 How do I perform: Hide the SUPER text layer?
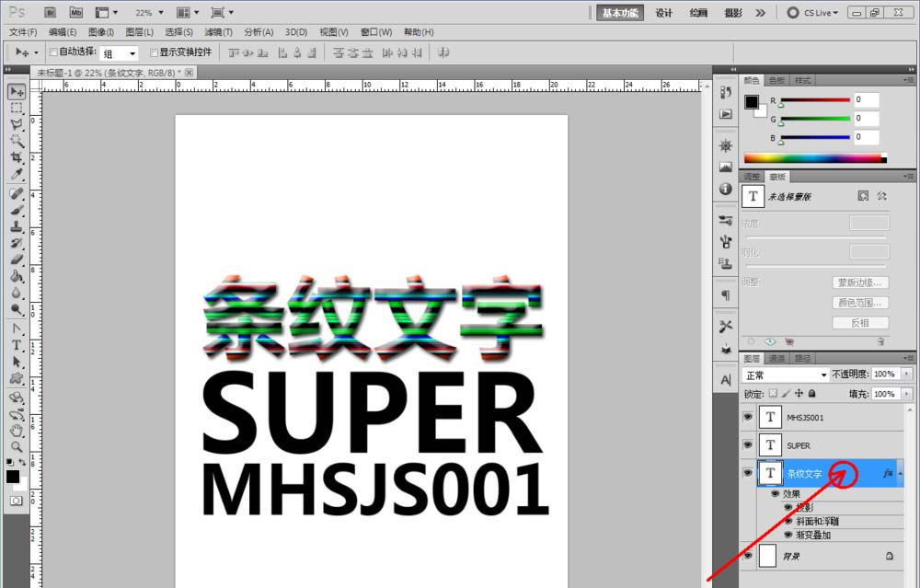pos(747,444)
